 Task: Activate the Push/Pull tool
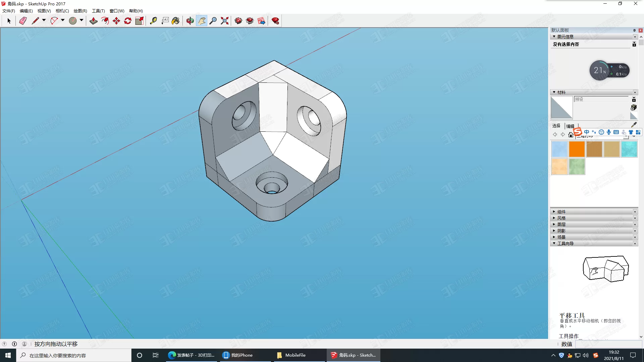94,21
